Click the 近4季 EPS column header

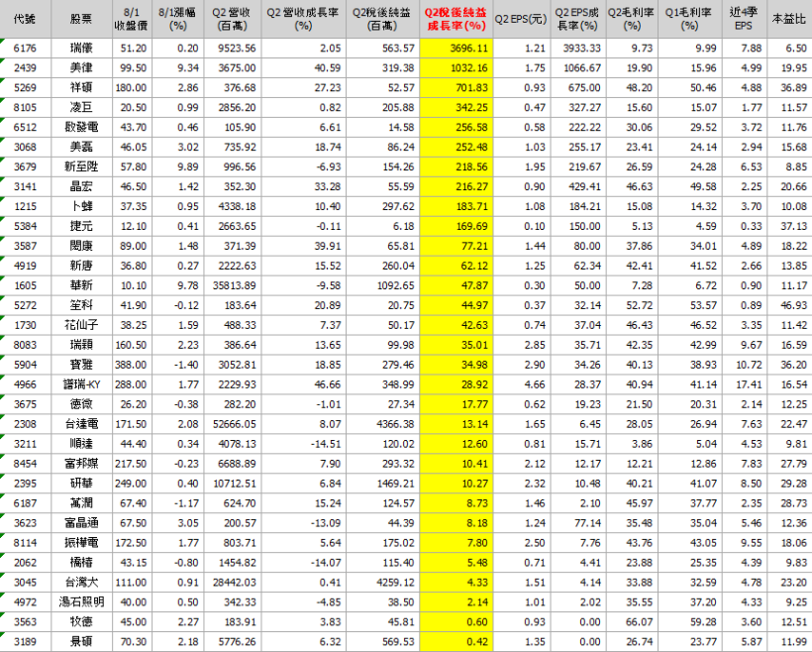[744, 19]
